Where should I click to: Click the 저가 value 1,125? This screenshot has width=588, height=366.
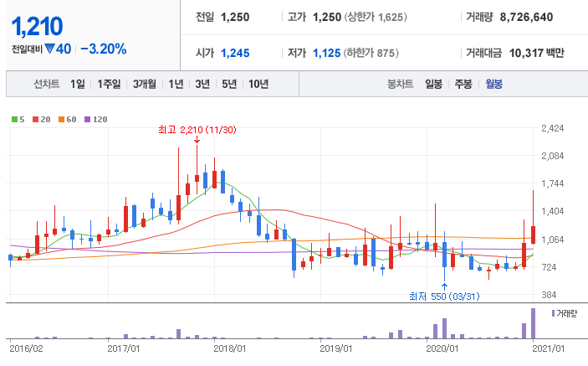pyautogui.click(x=327, y=53)
